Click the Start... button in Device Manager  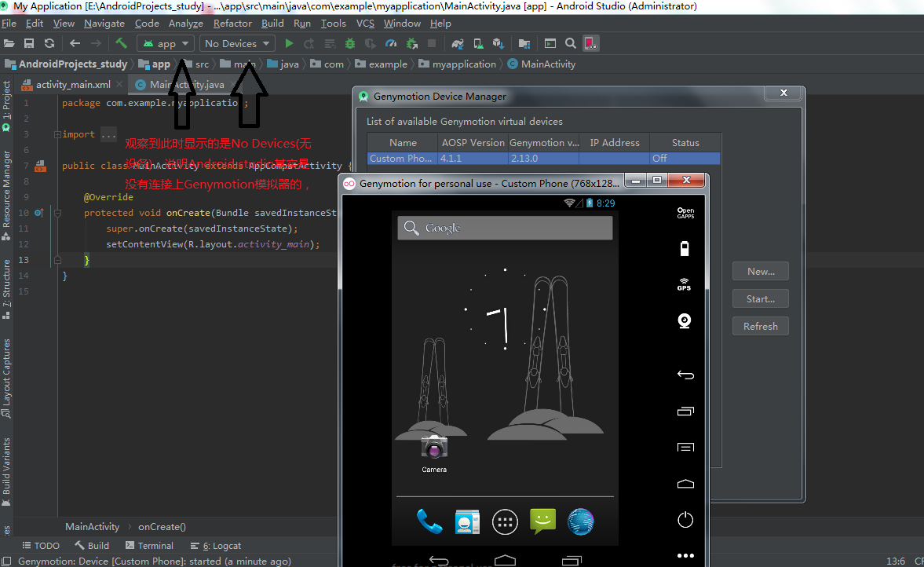[760, 299]
